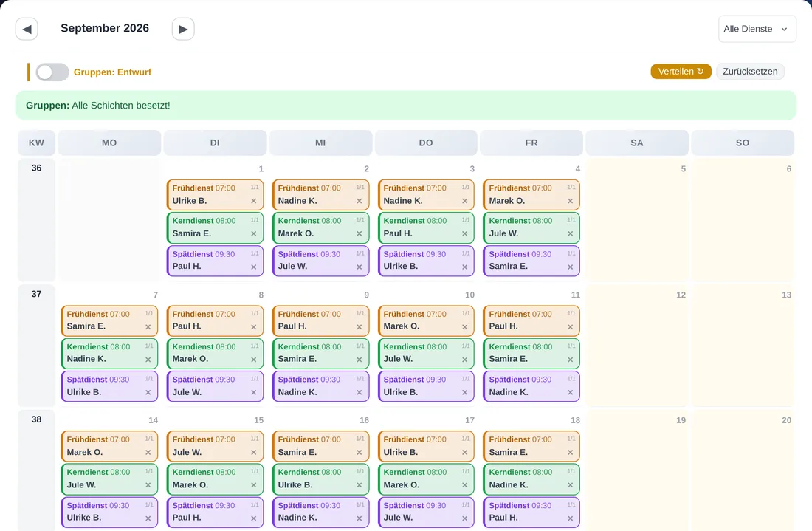Open Frühdienst shift of Paul H. on September 9
This screenshot has height=531, width=812.
click(x=320, y=321)
